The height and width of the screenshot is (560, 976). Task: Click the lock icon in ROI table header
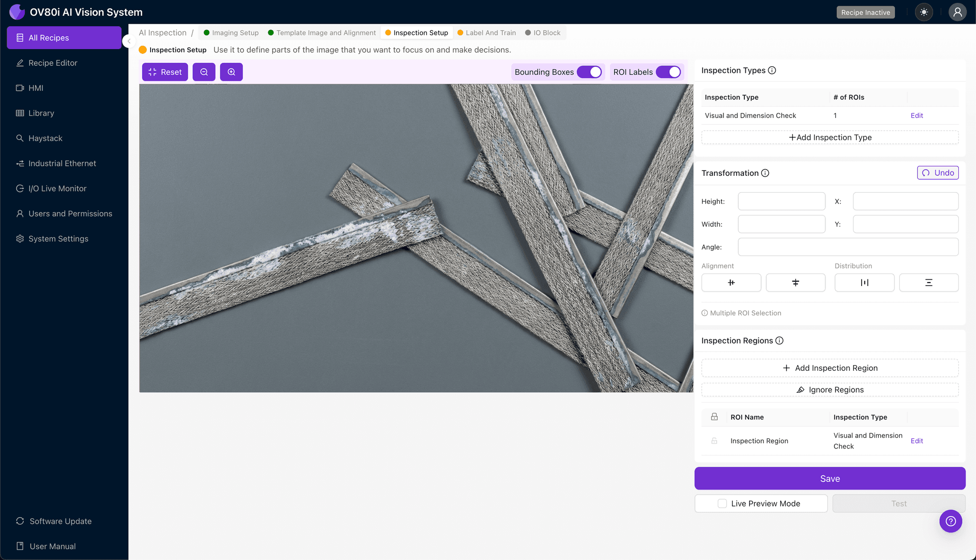(714, 417)
